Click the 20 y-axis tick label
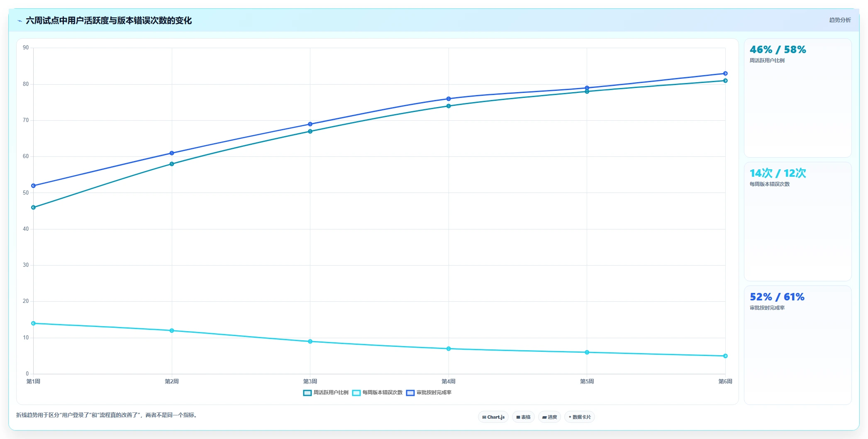The height and width of the screenshot is (439, 868). click(26, 301)
